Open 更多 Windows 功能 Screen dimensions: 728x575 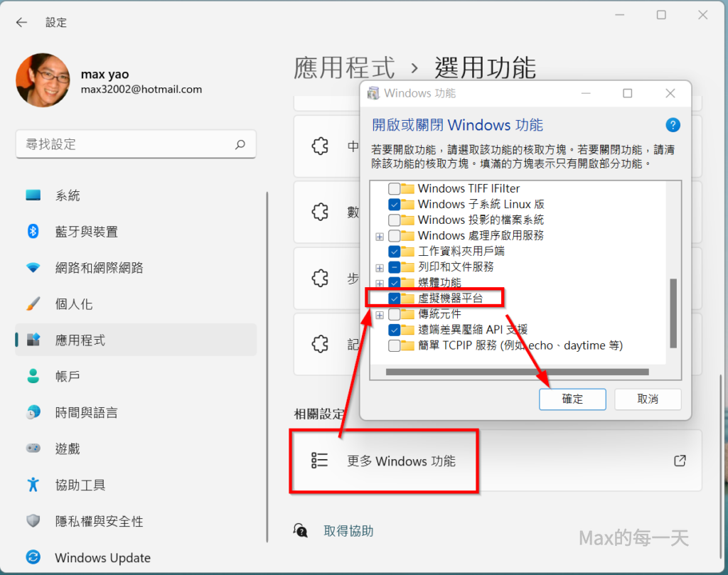coord(497,461)
